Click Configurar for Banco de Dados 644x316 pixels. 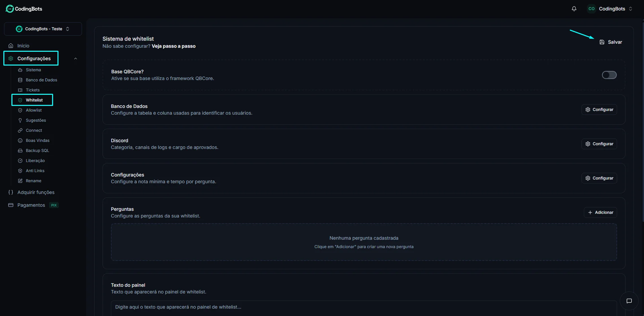click(599, 110)
